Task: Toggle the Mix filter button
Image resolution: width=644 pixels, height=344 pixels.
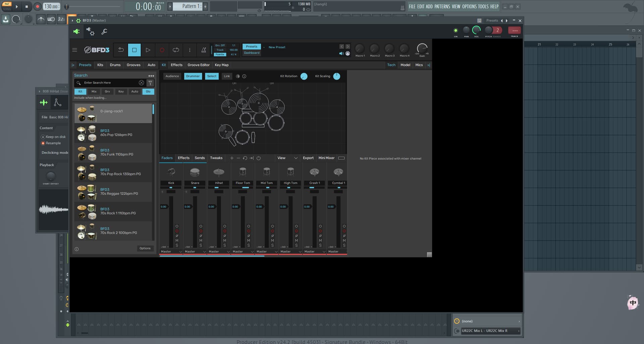Action: pos(94,91)
